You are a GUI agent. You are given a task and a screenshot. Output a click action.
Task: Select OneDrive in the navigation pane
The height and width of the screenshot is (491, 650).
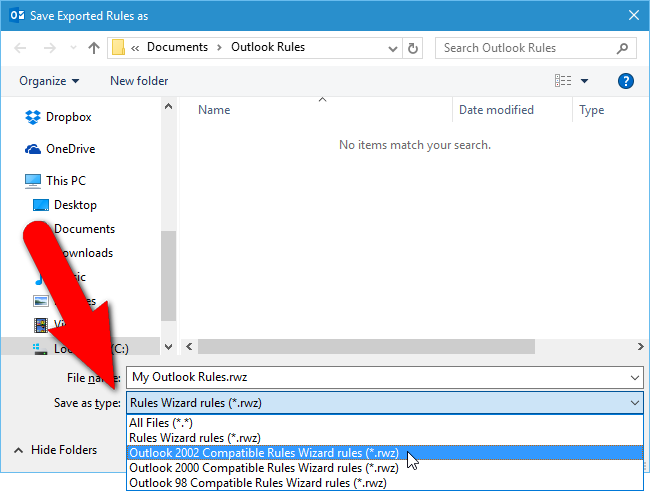click(60, 149)
